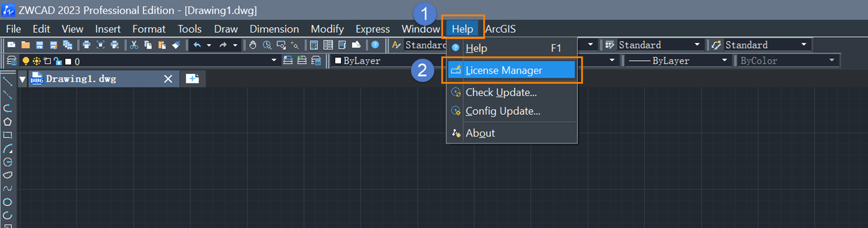Image resolution: width=868 pixels, height=228 pixels.
Task: Expand the Undo history dropdown arrow
Action: [x=209, y=45]
